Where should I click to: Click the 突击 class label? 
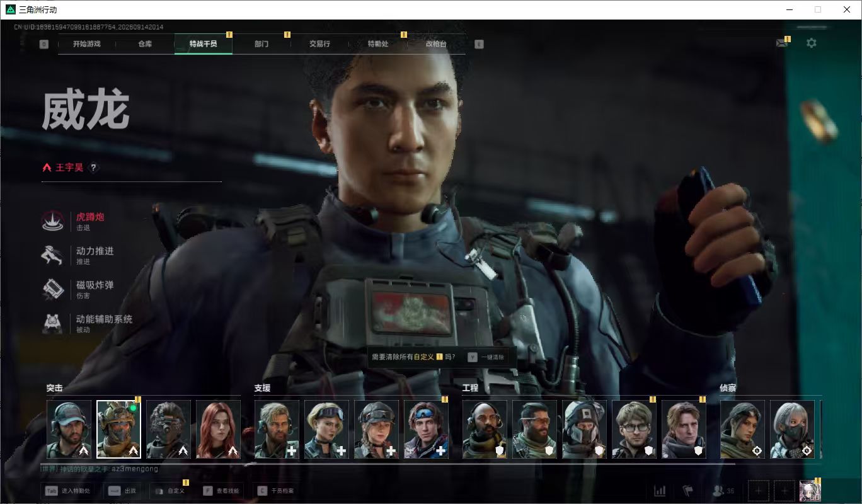click(x=55, y=388)
